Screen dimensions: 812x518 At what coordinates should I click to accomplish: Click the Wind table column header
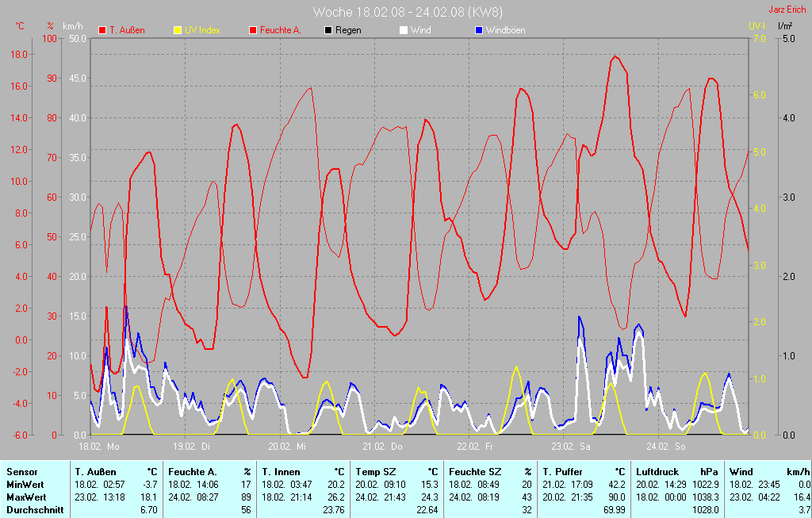(x=741, y=472)
